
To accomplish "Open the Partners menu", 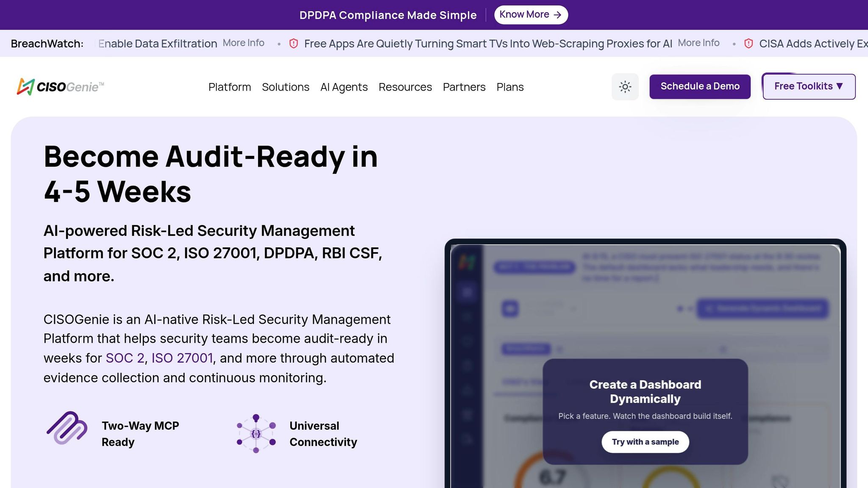I will 464,87.
